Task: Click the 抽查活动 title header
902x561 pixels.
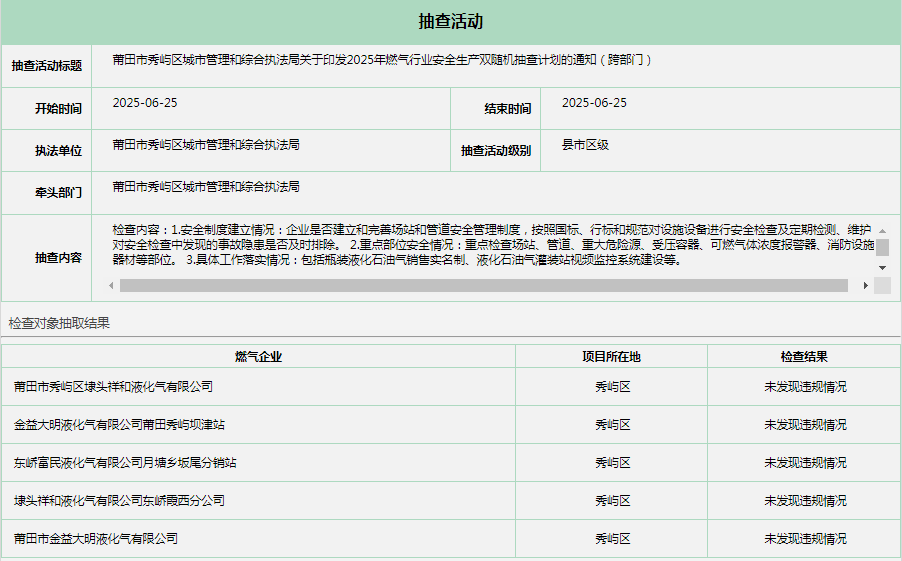Action: [x=450, y=22]
